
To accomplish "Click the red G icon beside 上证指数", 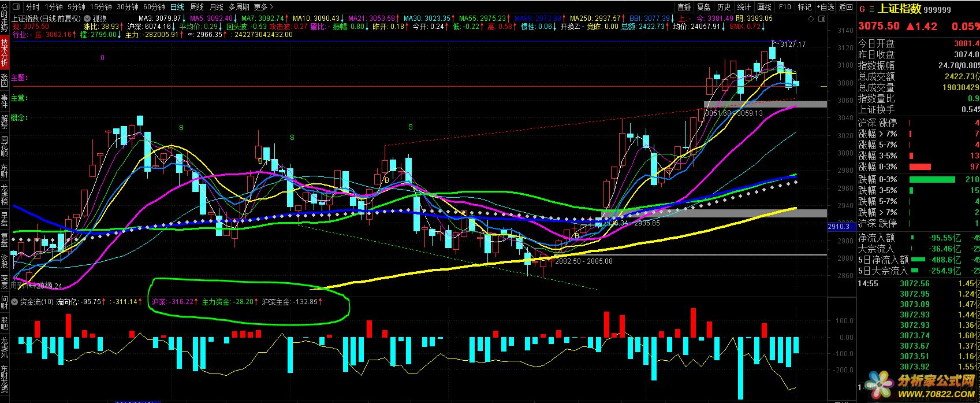I will click(x=862, y=9).
